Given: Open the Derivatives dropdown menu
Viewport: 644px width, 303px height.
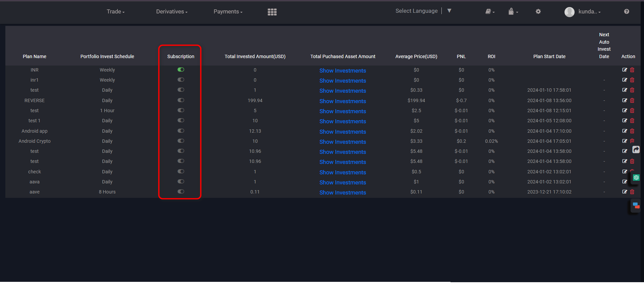Looking at the screenshot, I should tap(171, 11).
